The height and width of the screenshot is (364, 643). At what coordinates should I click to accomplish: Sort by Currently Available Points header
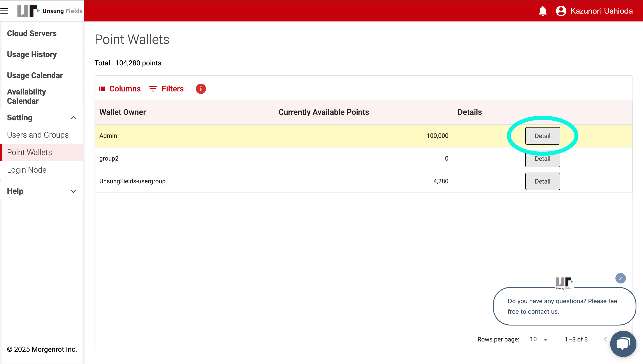[323, 112]
